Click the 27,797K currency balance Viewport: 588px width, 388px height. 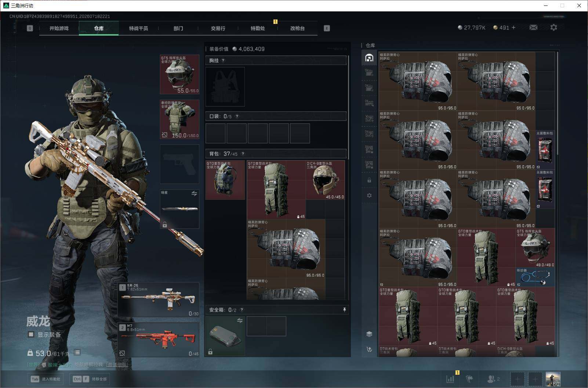(x=472, y=28)
